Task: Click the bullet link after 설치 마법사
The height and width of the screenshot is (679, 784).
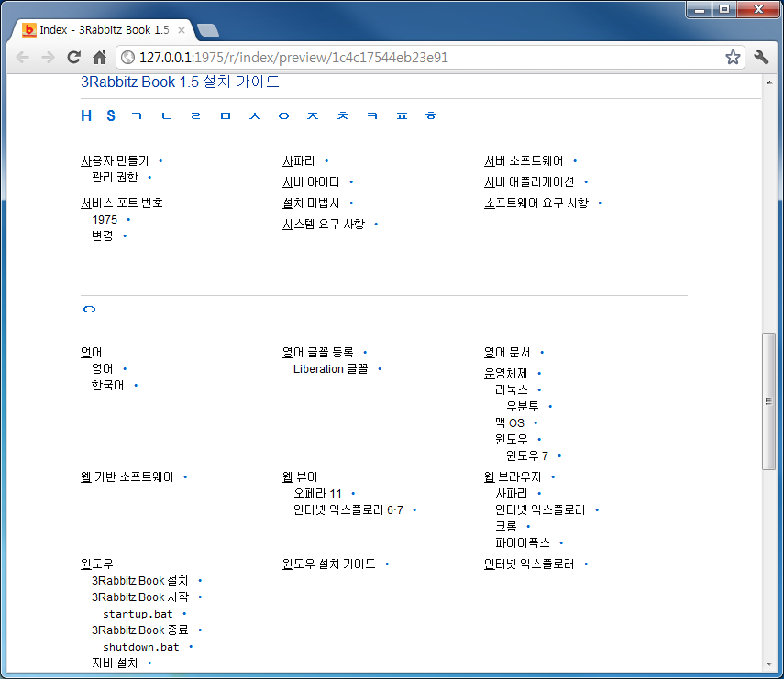Action: point(351,203)
